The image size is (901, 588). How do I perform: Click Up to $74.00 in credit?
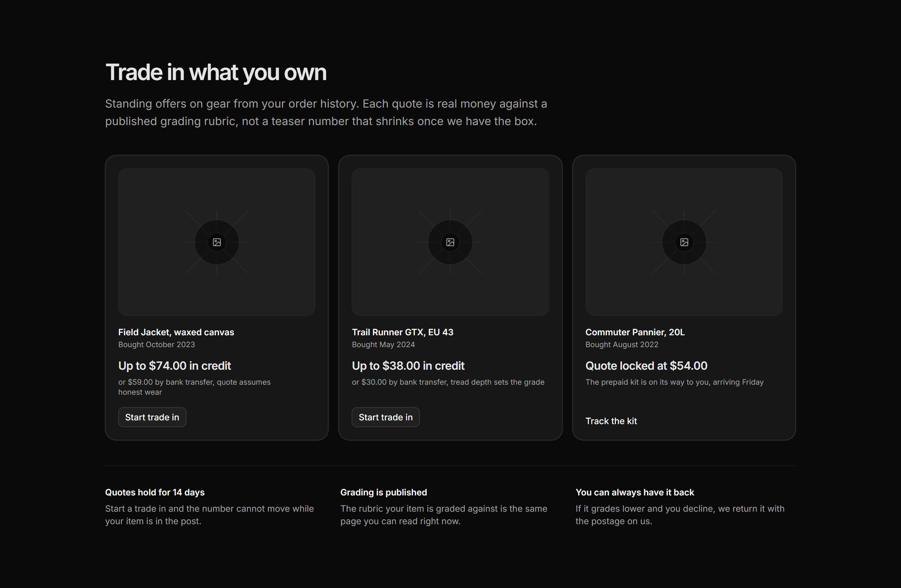point(175,366)
